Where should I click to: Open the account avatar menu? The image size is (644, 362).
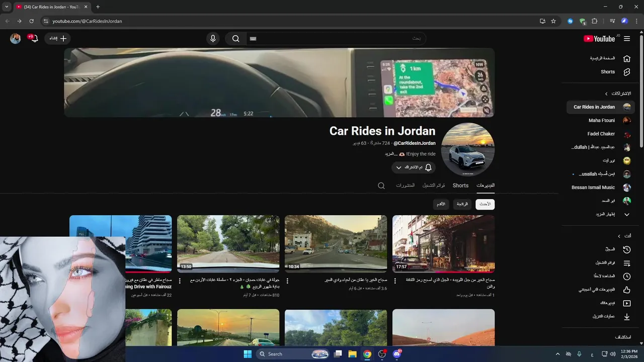[16, 39]
